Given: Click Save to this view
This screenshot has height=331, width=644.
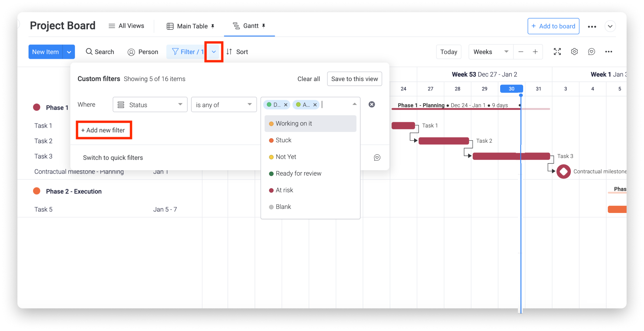Looking at the screenshot, I should click(x=355, y=79).
